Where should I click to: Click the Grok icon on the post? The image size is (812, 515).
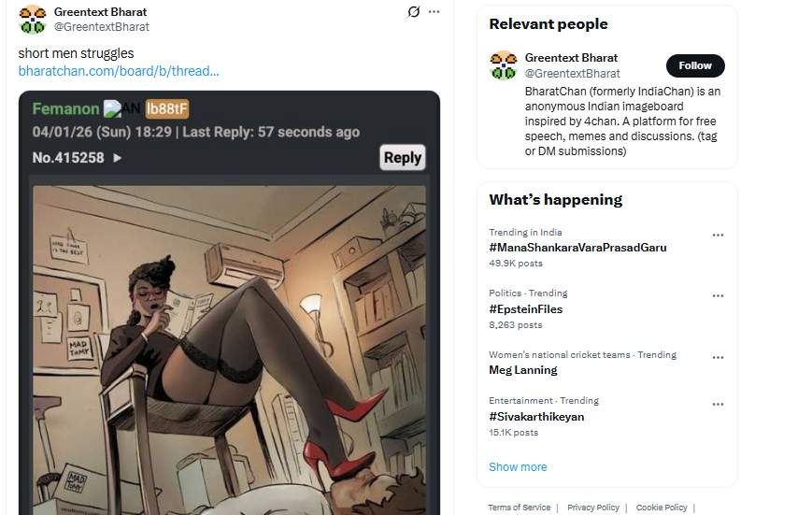point(414,12)
